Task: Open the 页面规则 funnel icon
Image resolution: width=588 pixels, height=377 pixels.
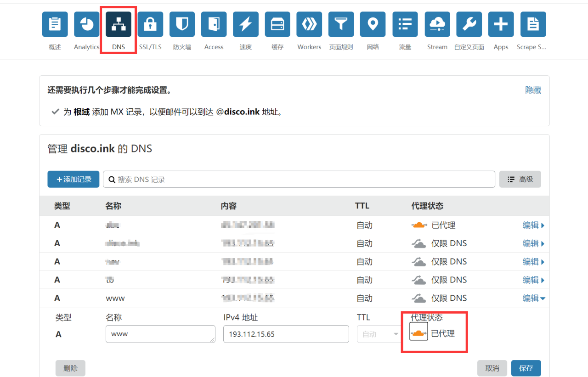Action: [x=341, y=24]
